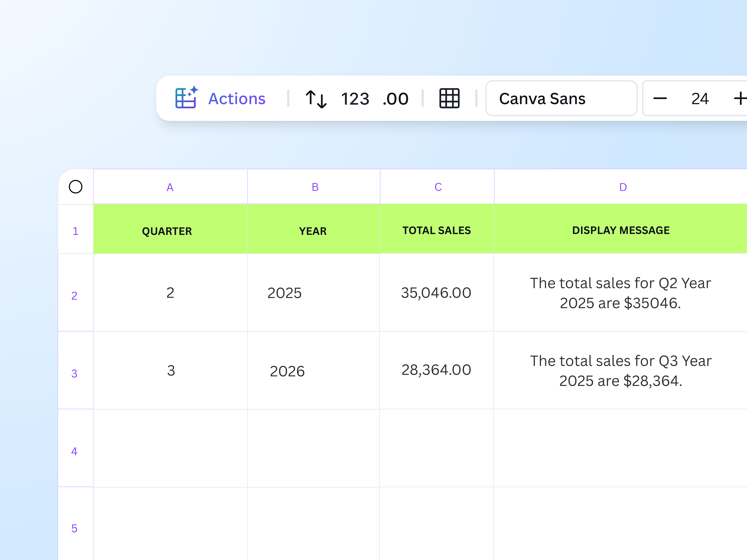Image resolution: width=747 pixels, height=560 pixels.
Task: Select column B header
Action: [x=314, y=187]
